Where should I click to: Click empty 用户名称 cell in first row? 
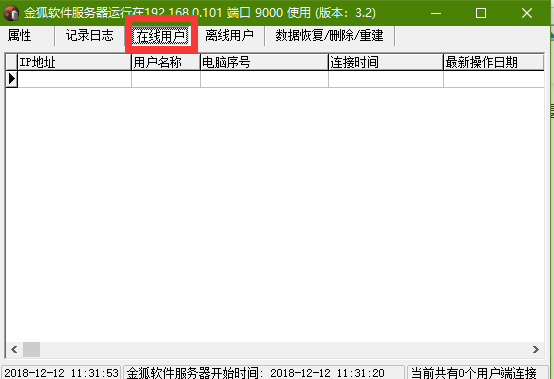(166, 79)
